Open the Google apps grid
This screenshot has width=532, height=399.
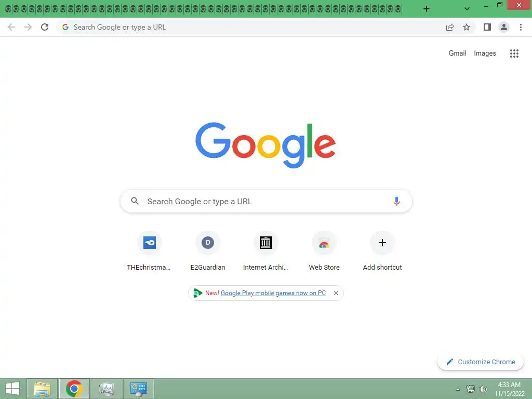click(514, 54)
